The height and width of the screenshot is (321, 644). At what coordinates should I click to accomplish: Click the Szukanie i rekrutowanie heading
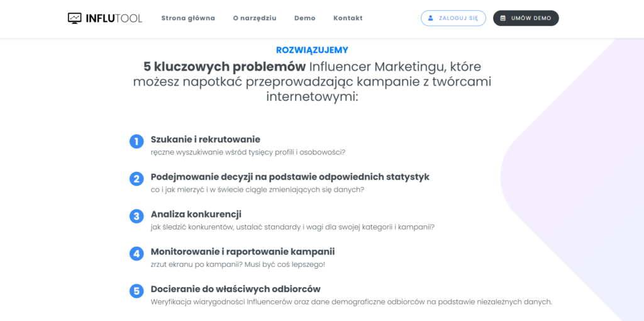pyautogui.click(x=206, y=139)
